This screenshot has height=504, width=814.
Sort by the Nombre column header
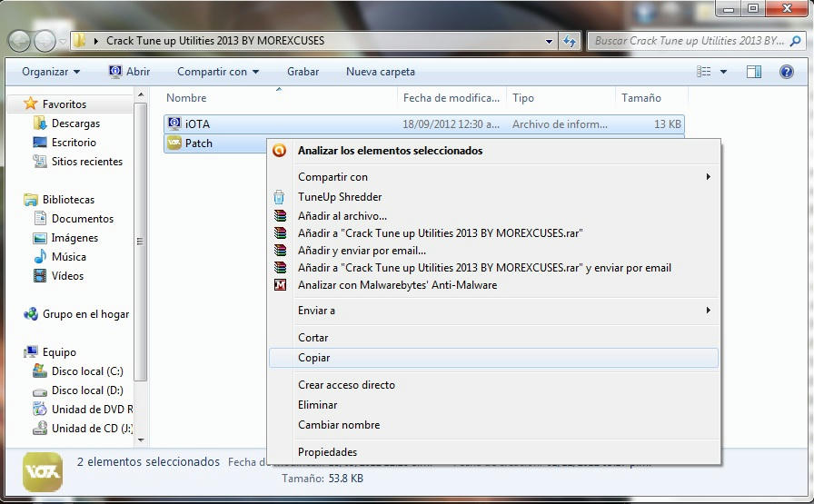click(x=281, y=97)
